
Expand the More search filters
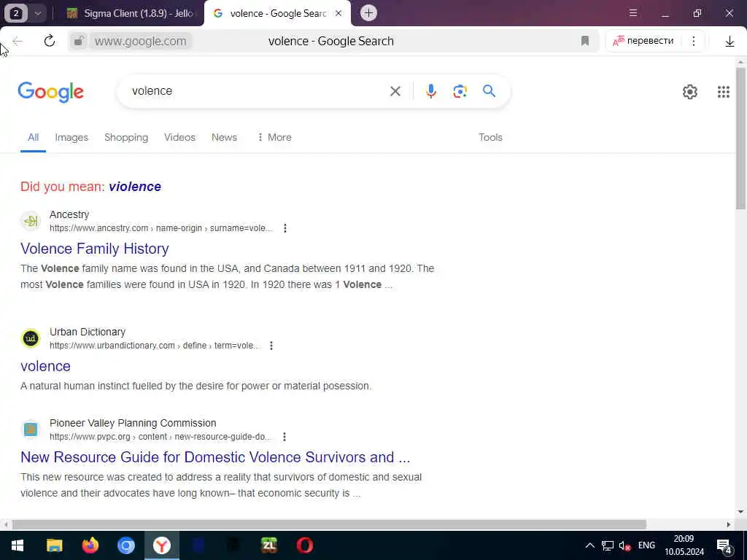(274, 137)
